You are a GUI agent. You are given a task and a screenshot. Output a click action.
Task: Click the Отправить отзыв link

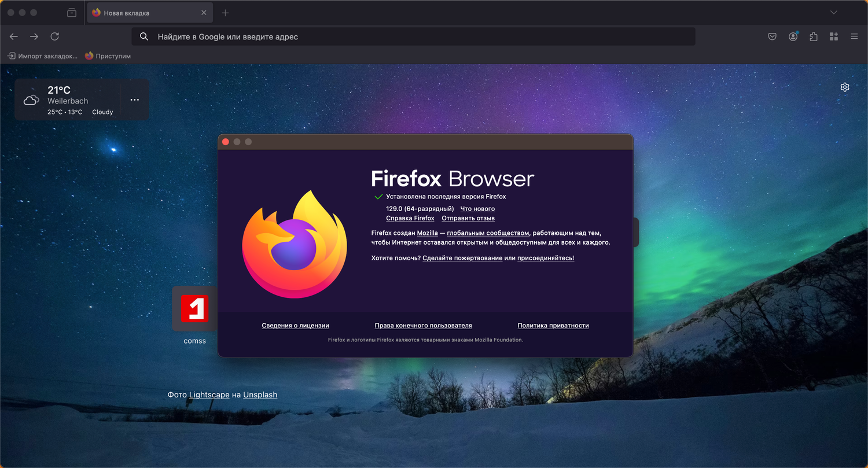[468, 218]
